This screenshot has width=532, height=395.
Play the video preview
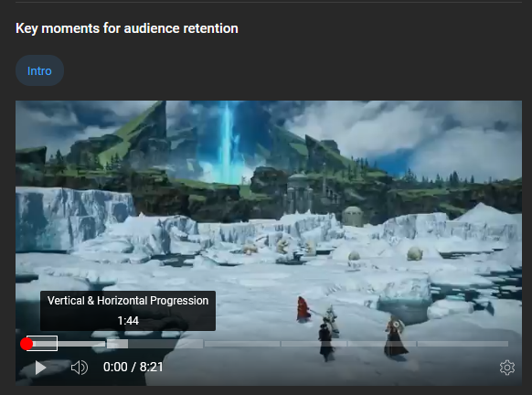pyautogui.click(x=41, y=368)
